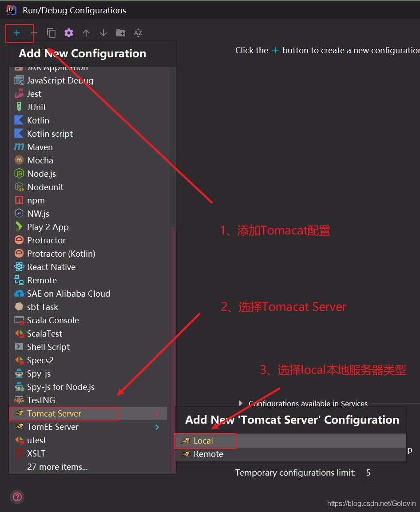Click the NW.js icon
This screenshot has height=512, width=420.
(19, 214)
